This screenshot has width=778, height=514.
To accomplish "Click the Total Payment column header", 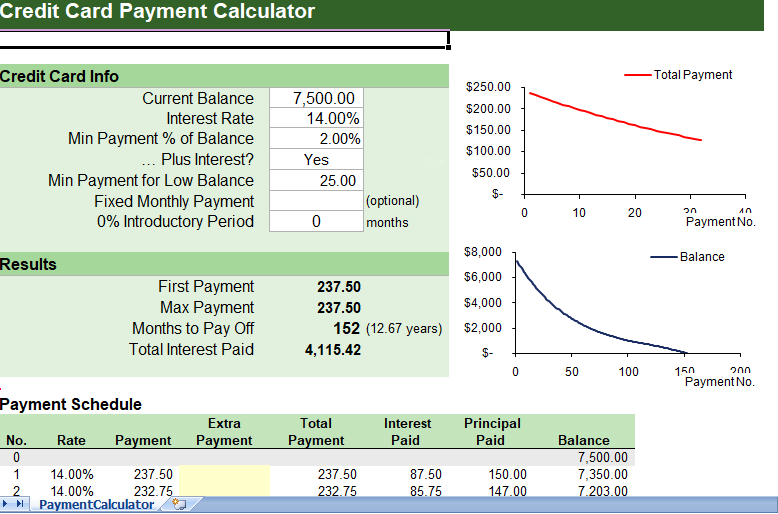I will coord(316,432).
